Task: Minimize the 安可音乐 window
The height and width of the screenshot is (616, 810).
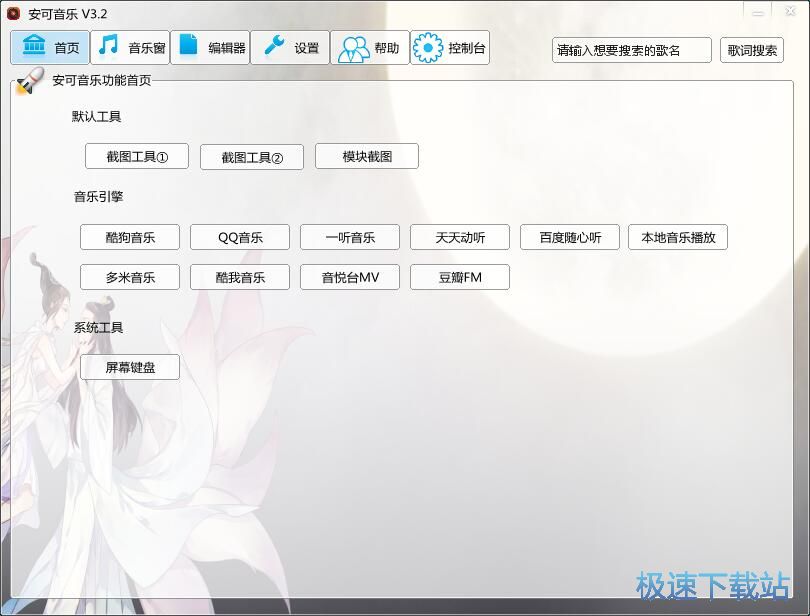Action: pyautogui.click(x=758, y=12)
